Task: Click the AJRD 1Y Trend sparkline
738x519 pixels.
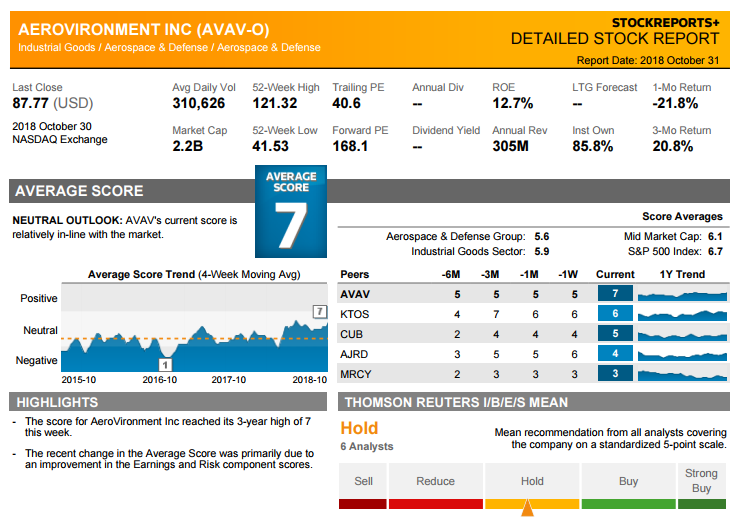Action: coord(682,356)
